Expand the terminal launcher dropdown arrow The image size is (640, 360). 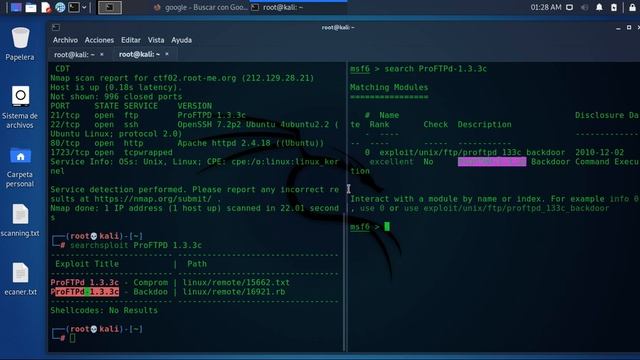pos(84,7)
